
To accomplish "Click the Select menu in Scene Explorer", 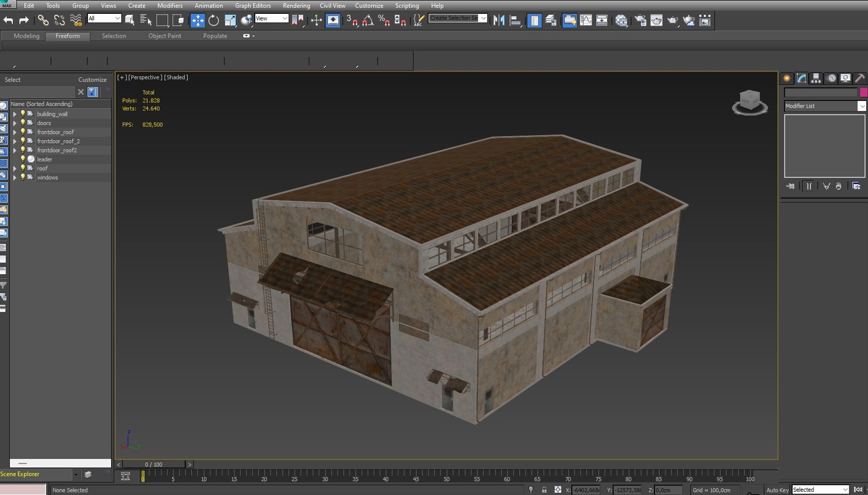I will point(12,80).
